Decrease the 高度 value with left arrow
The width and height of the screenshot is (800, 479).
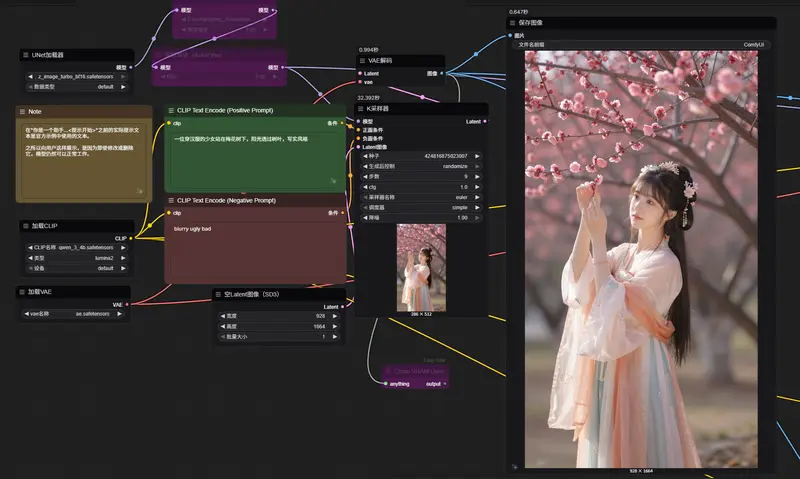click(x=222, y=326)
